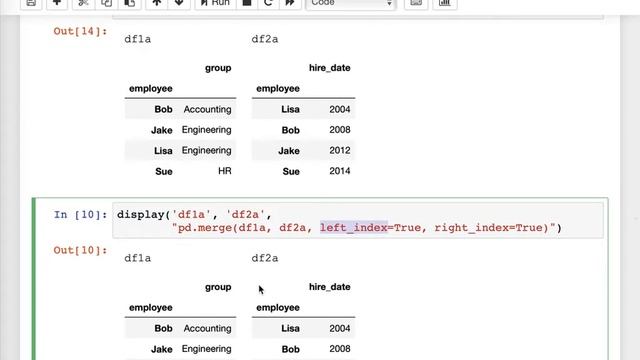Click the df1a label in Out[10]
The height and width of the screenshot is (360, 640).
click(x=138, y=258)
